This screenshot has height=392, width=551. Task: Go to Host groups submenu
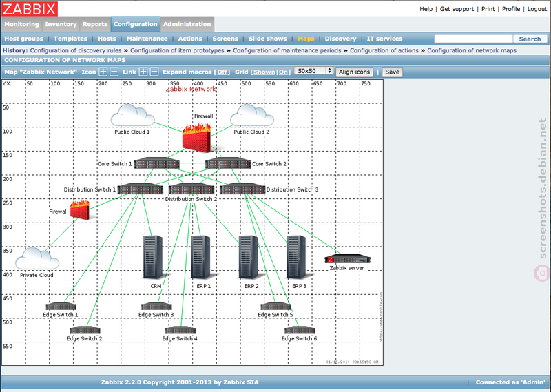coord(23,39)
